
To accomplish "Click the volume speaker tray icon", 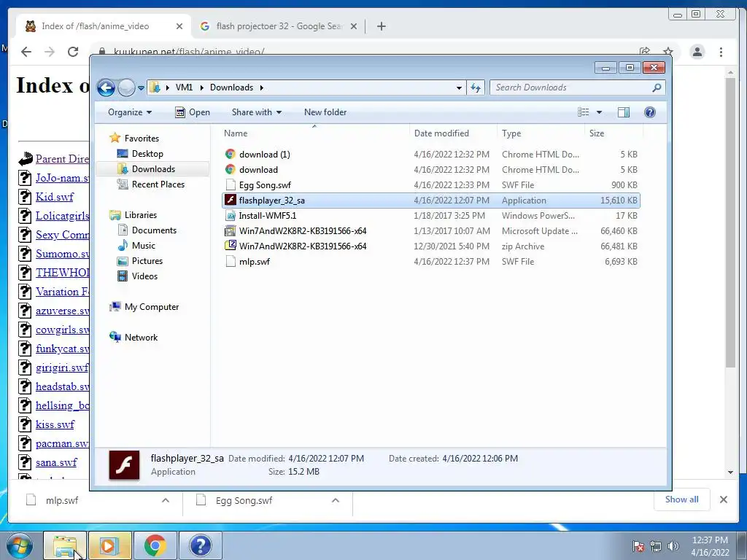I will 673,546.
